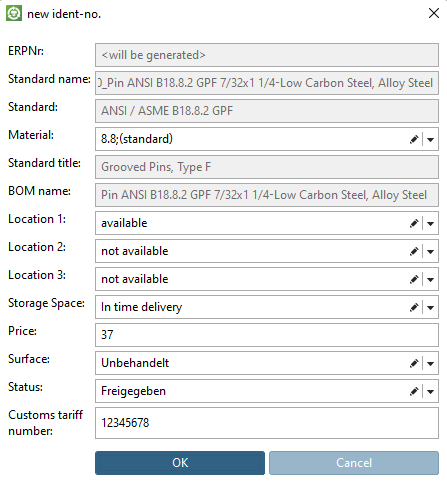This screenshot has height=483, width=447.
Task: Click the pencil edit icon for Location 3
Action: tap(414, 279)
